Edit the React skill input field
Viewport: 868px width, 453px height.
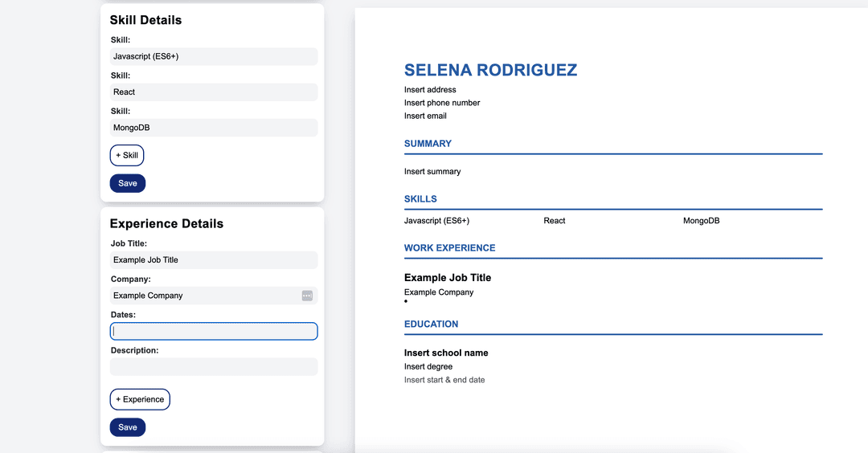[x=214, y=92]
